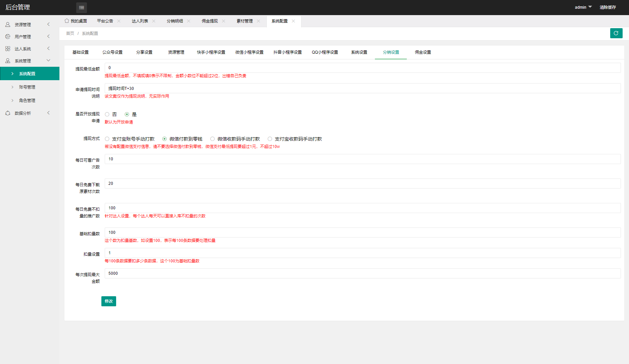Click the home icon on 我的桌面 tab
This screenshot has height=364, width=629.
tap(67, 21)
